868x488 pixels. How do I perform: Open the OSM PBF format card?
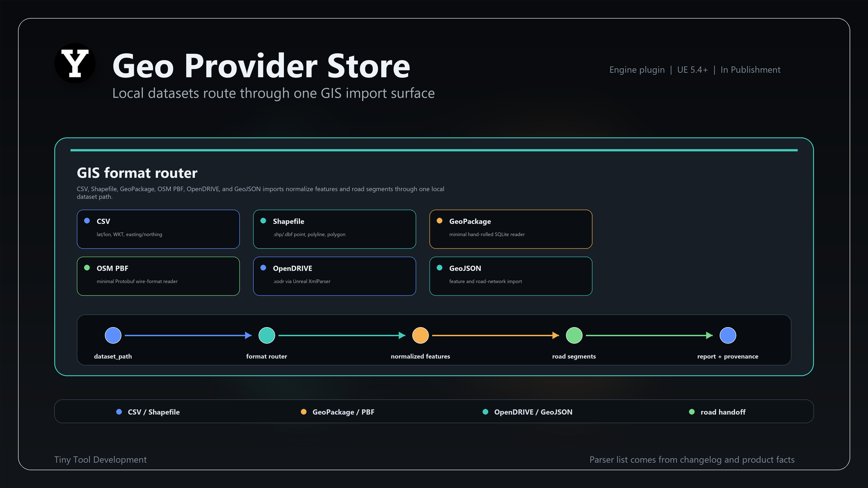tap(158, 276)
